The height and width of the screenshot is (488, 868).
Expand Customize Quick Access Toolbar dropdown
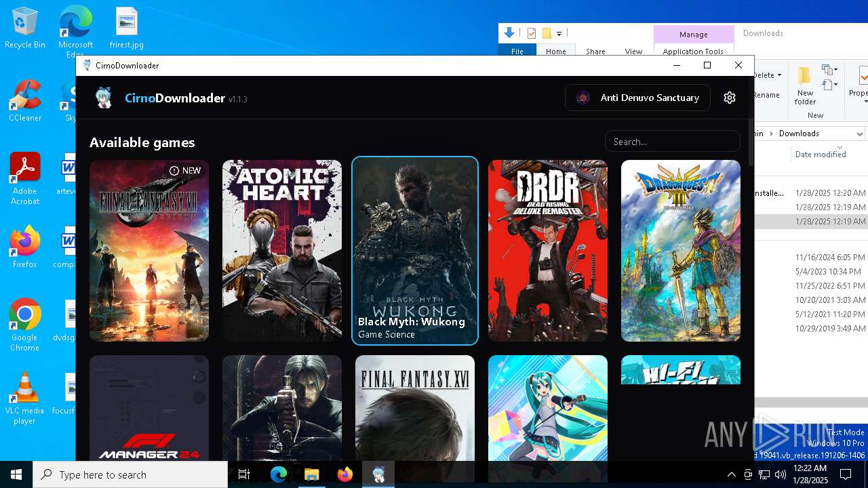pyautogui.click(x=559, y=33)
